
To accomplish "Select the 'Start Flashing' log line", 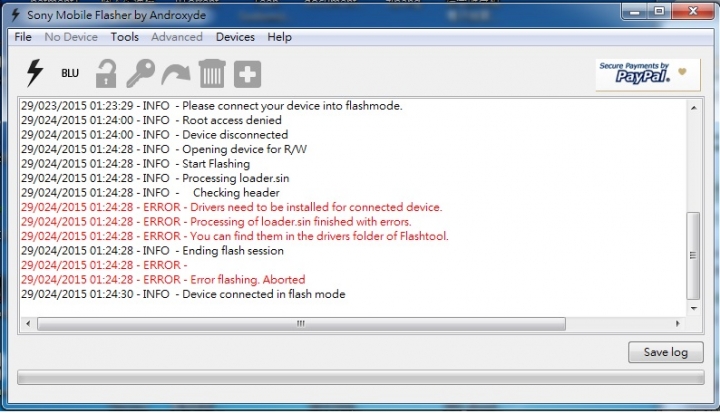I will coord(135,164).
